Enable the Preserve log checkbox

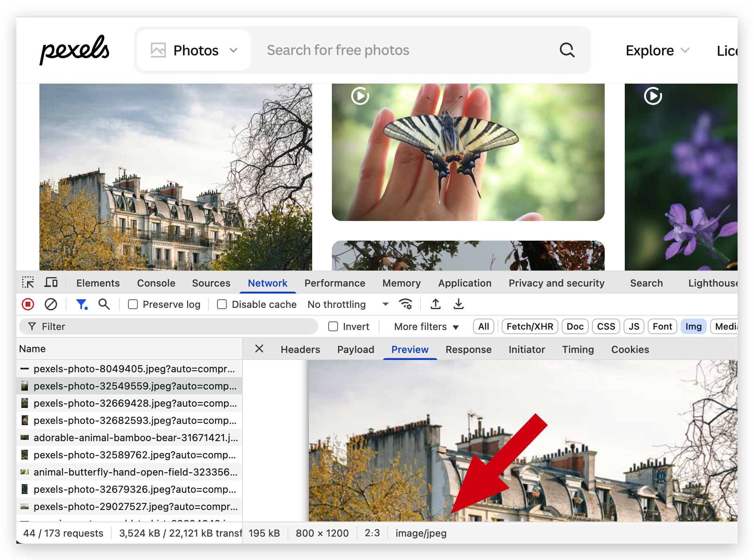(x=133, y=304)
